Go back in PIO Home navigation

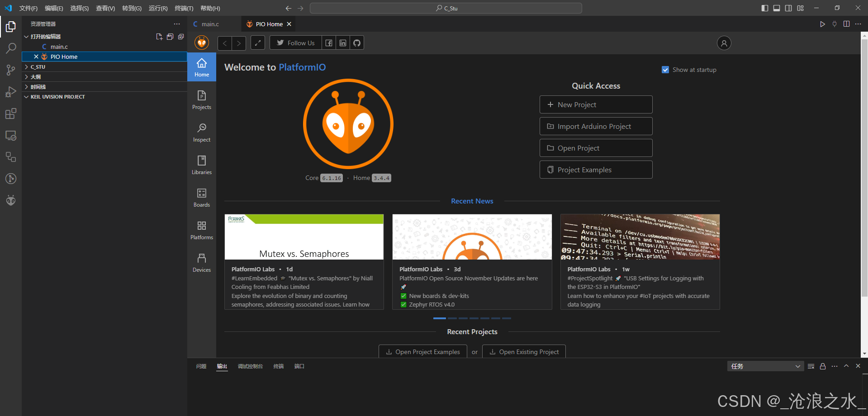click(225, 43)
